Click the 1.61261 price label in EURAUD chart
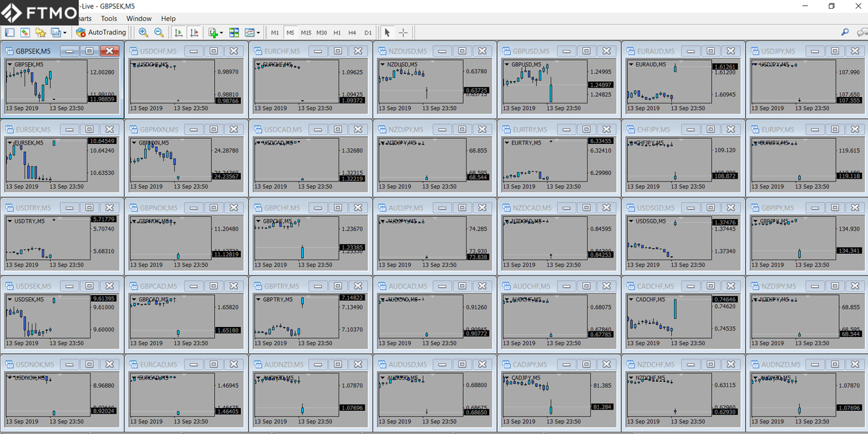This screenshot has height=434, width=868. [x=724, y=67]
